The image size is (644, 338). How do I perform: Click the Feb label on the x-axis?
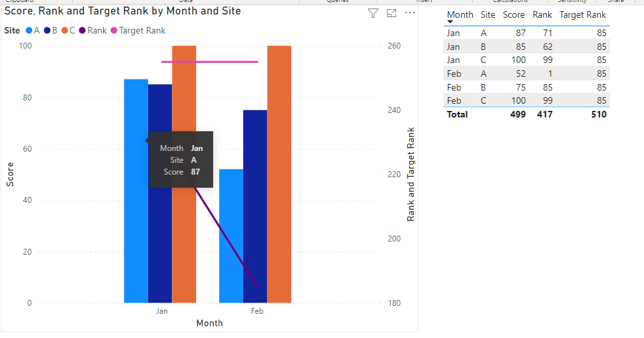pyautogui.click(x=257, y=311)
